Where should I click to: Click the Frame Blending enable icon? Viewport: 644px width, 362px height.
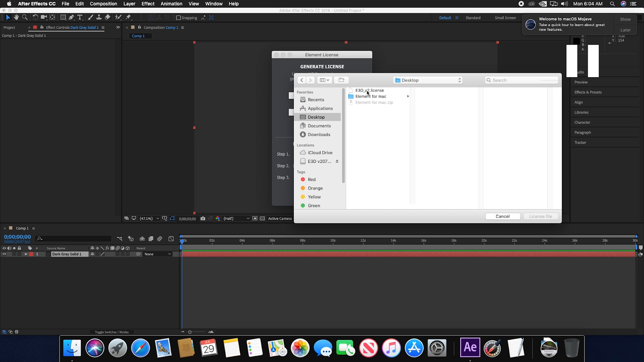click(151, 239)
